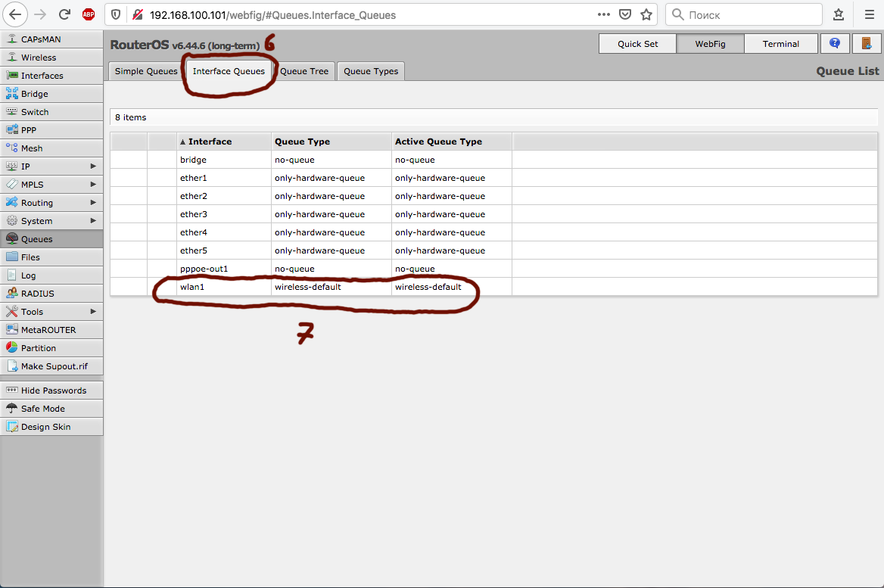This screenshot has height=588, width=884.
Task: Open the Terminal button
Action: 781,43
